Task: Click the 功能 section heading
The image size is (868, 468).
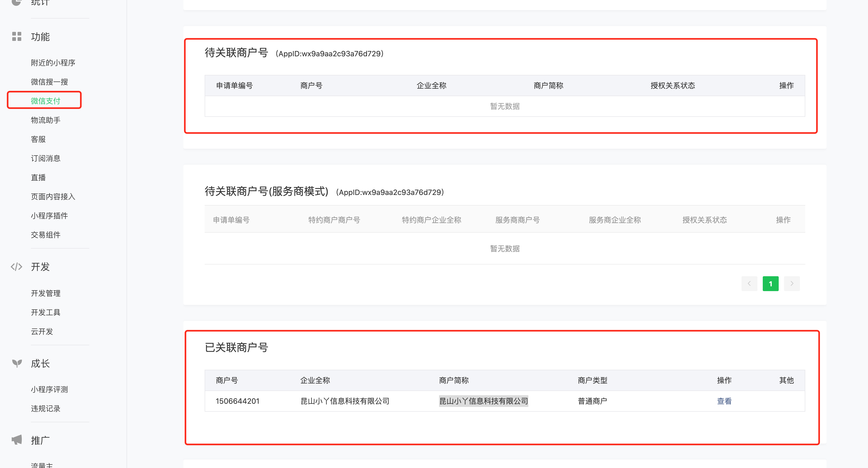Action: point(40,36)
